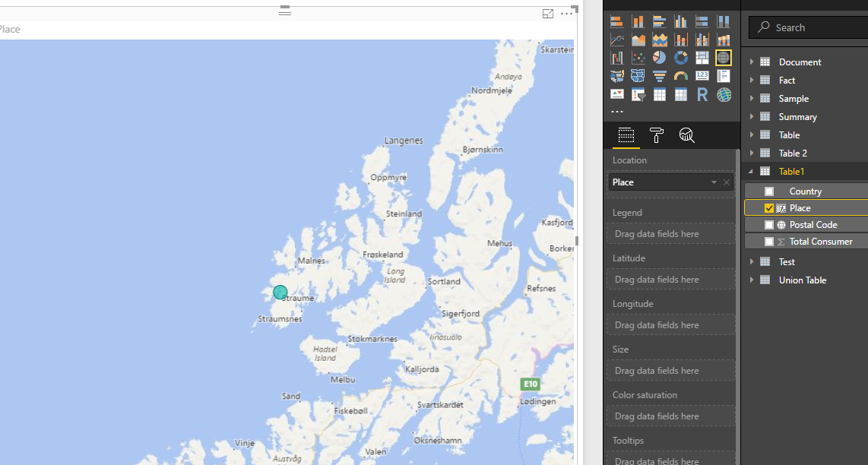Remove Place from the Location well
Image resolution: width=868 pixels, height=465 pixels.
coord(727,182)
